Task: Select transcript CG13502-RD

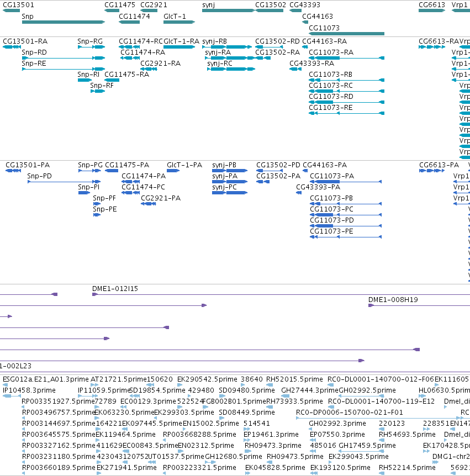Action: (270, 47)
